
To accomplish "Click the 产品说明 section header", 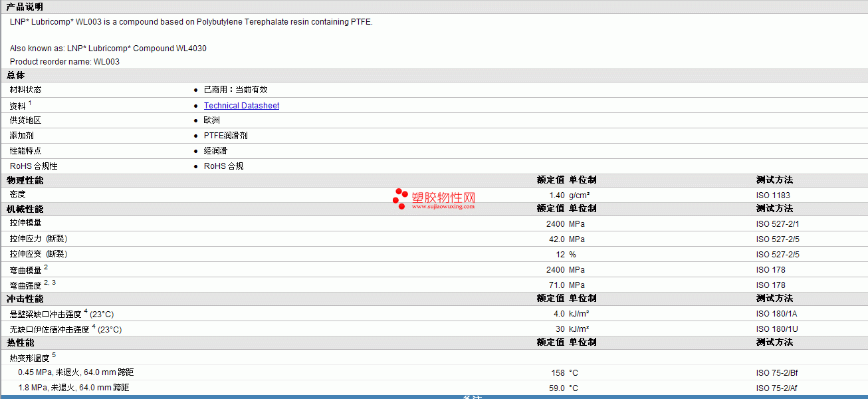I will click(25, 7).
